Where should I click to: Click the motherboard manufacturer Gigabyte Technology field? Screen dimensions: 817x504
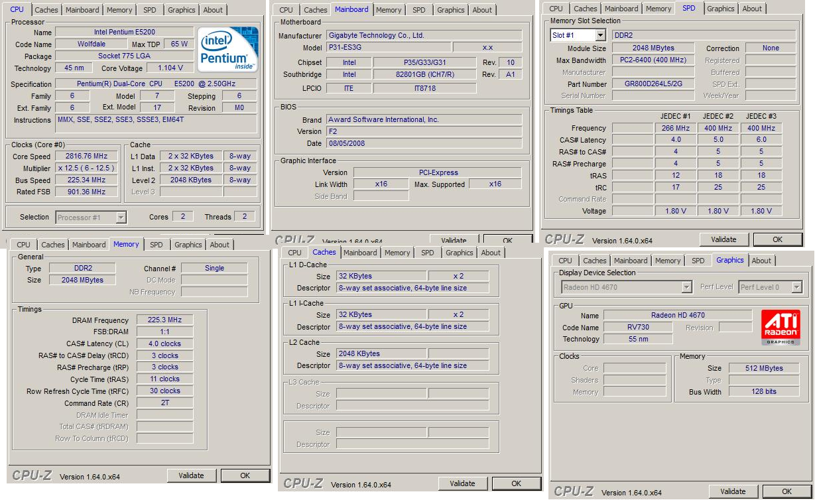[424, 35]
